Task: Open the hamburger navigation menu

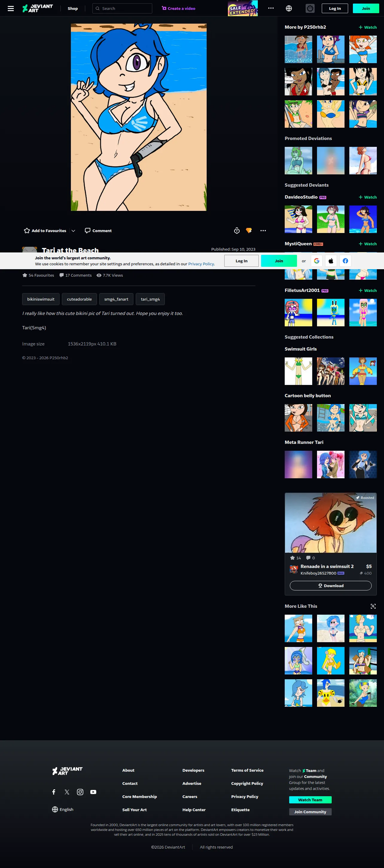Action: click(11, 8)
